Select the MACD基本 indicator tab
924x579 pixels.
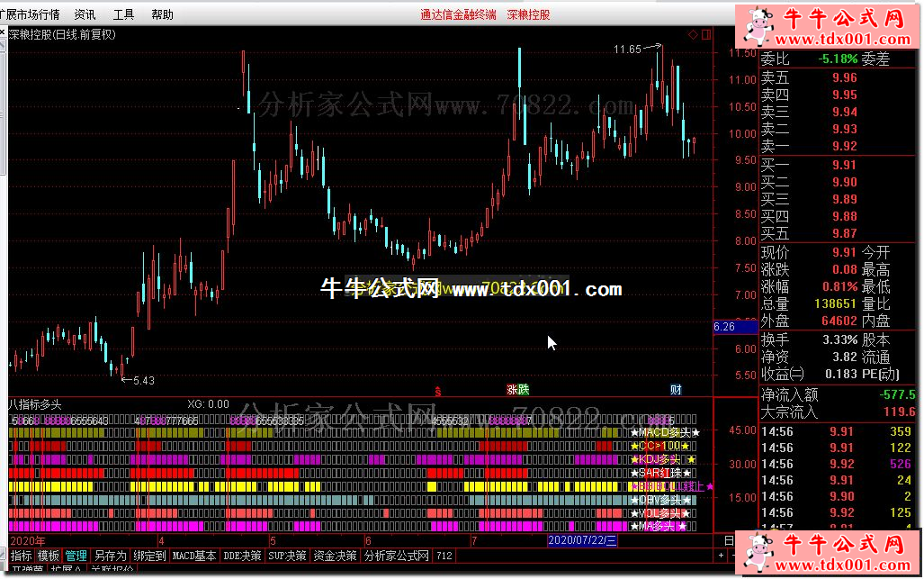(193, 556)
